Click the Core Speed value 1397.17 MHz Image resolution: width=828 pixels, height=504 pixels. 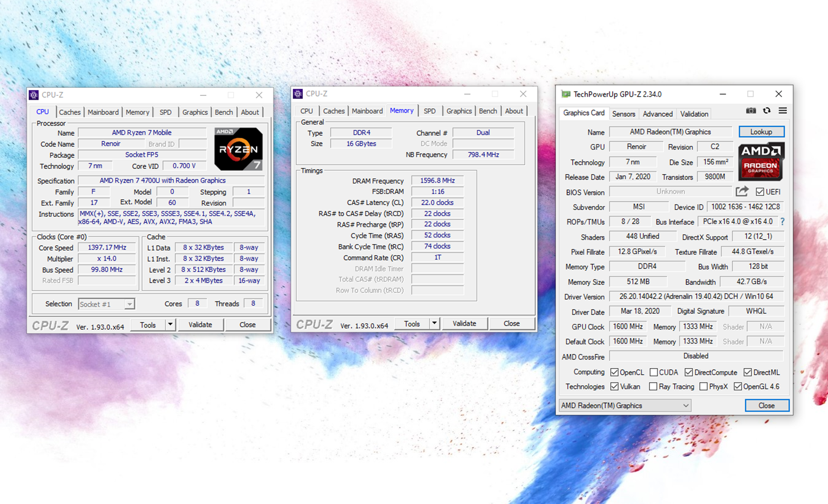(107, 247)
